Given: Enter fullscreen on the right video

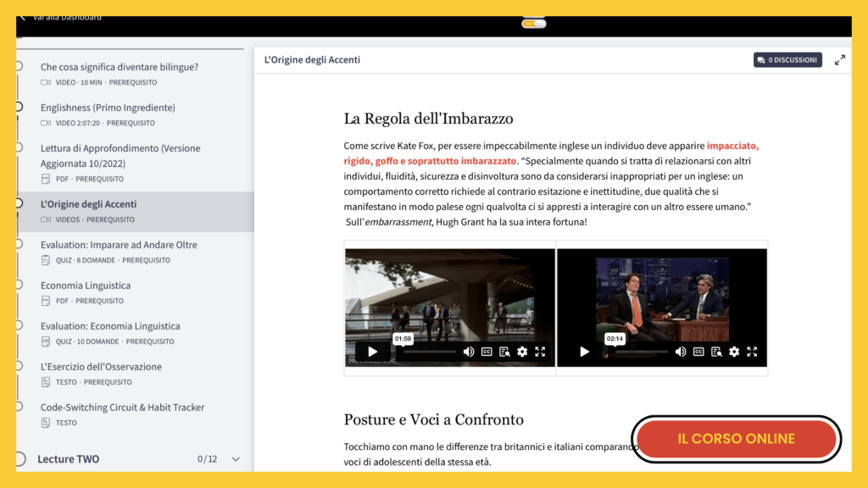Looking at the screenshot, I should pyautogui.click(x=752, y=352).
